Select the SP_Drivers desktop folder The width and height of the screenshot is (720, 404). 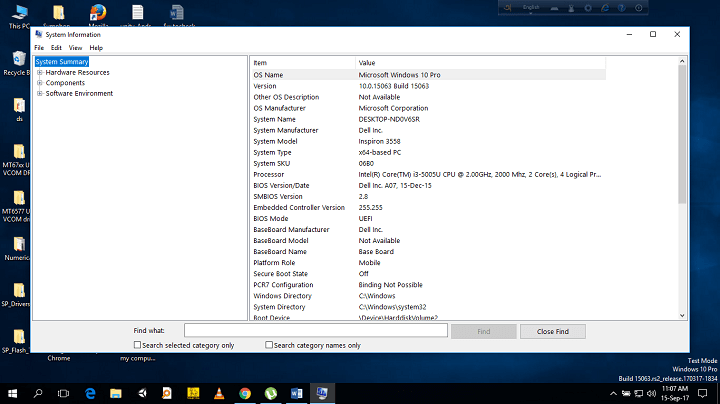click(x=17, y=295)
